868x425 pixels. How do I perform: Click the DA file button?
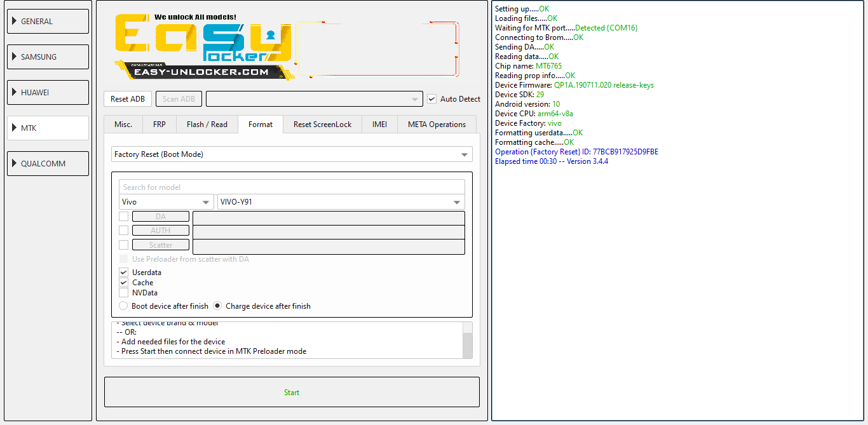(161, 217)
